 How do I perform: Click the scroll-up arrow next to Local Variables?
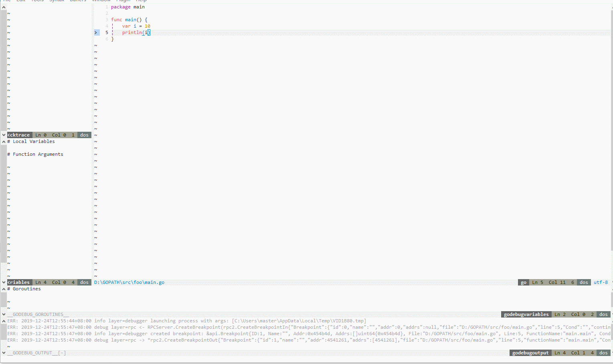click(4, 141)
